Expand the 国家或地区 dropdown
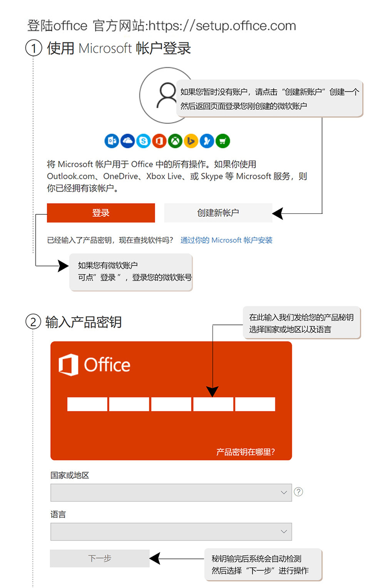 [171, 493]
